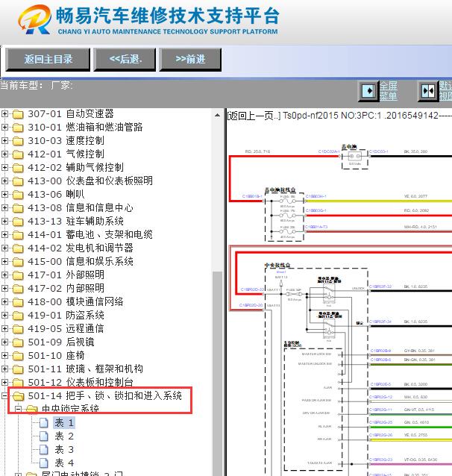Image resolution: width=452 pixels, height=476 pixels.
Task: Select 415-00 信息和娱乐系统
Action: 81,261
